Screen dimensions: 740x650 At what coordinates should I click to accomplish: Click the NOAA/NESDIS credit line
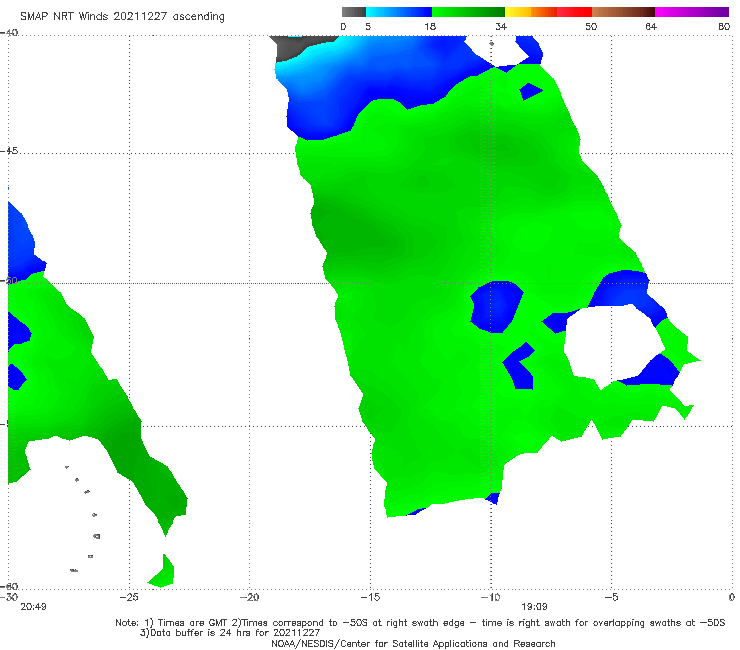click(413, 644)
